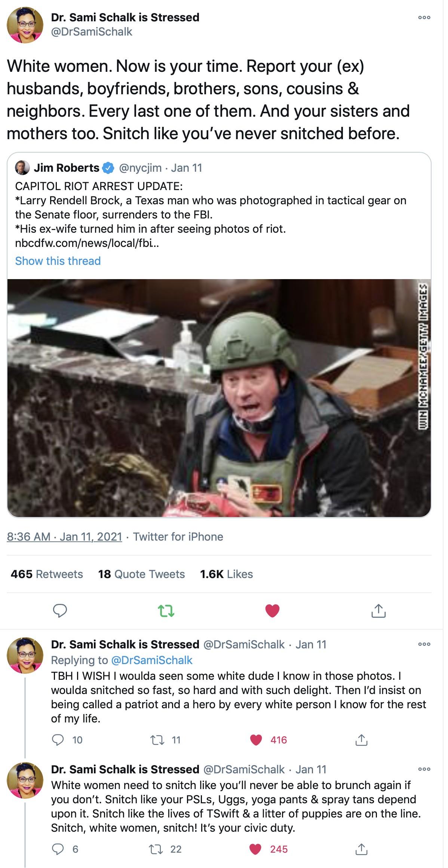View the 18 Quote Tweets list
448x868 pixels.
[x=141, y=574]
